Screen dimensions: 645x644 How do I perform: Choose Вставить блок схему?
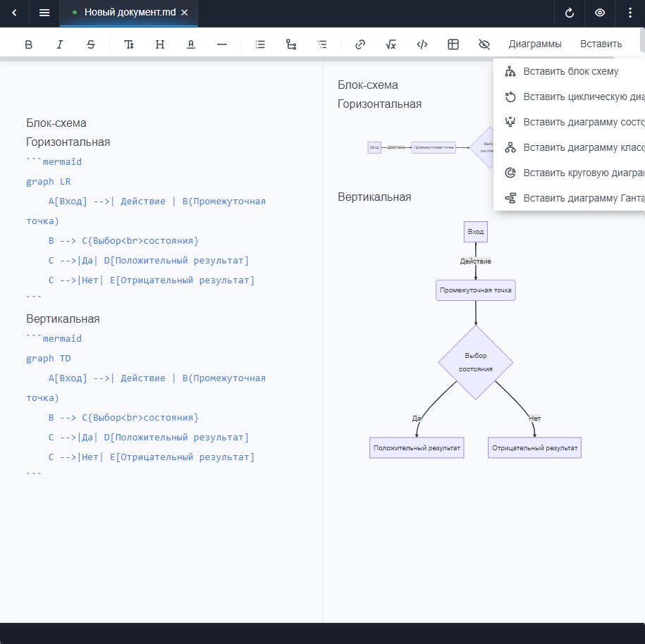point(570,72)
